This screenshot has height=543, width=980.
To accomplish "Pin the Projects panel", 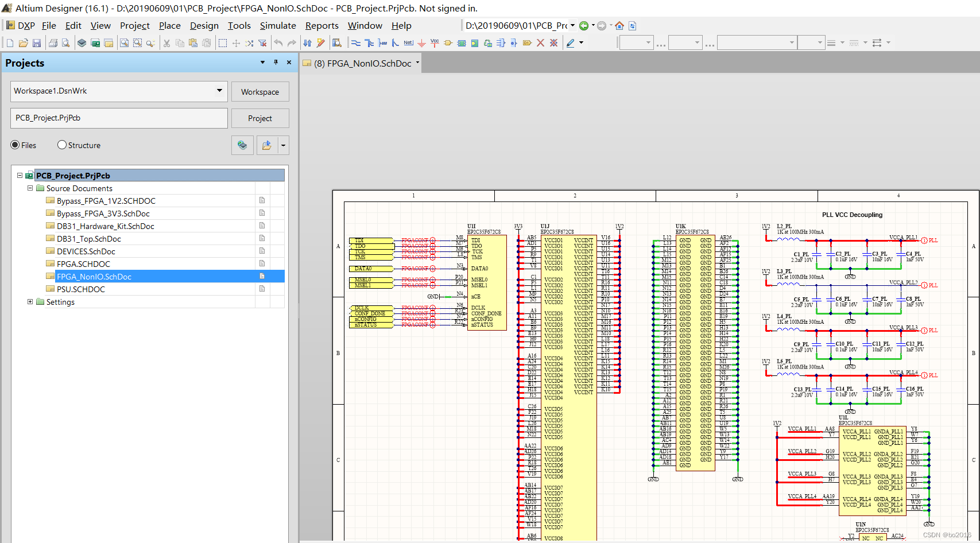I will (276, 63).
